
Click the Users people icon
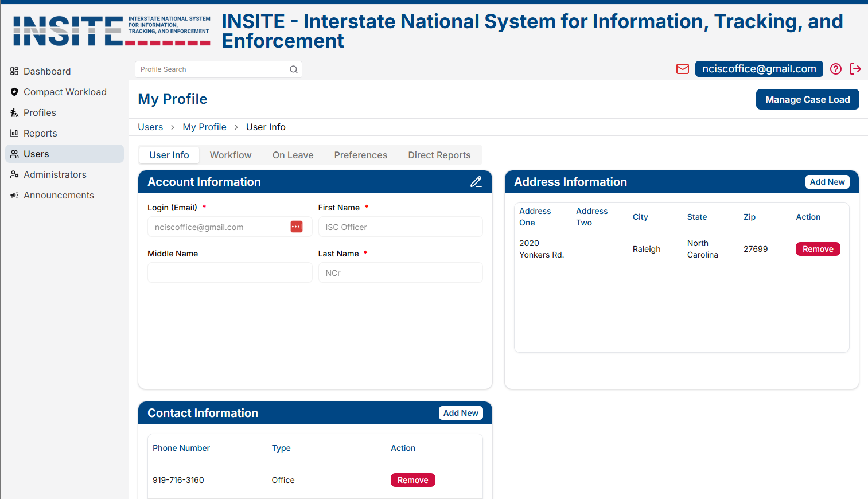(x=14, y=154)
